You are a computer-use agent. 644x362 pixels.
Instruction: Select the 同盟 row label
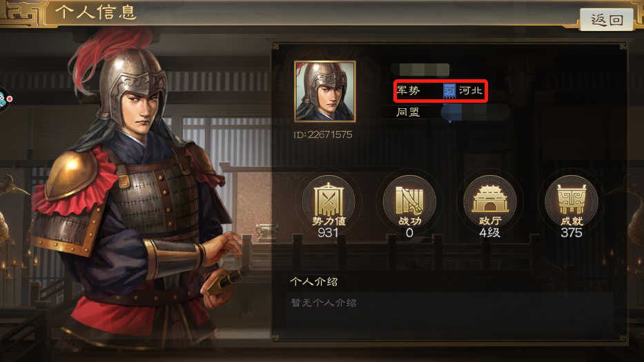(x=408, y=112)
